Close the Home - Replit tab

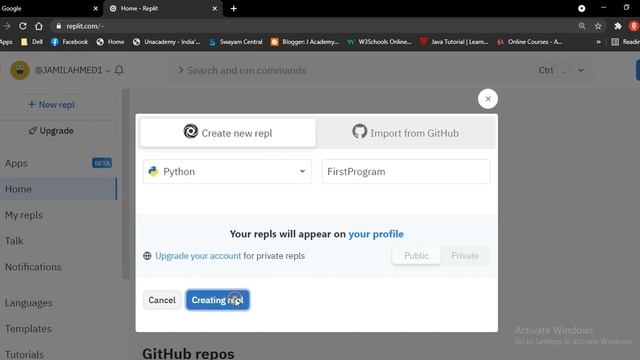[215, 8]
